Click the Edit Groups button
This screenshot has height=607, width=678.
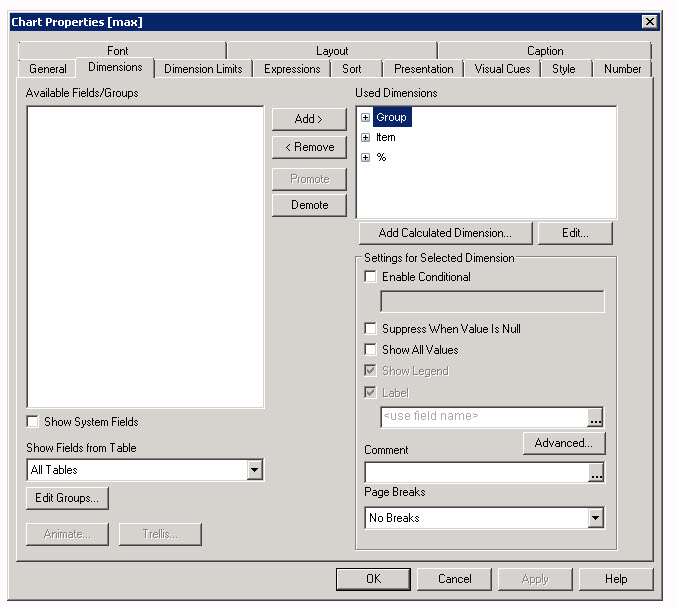pyautogui.click(x=67, y=498)
